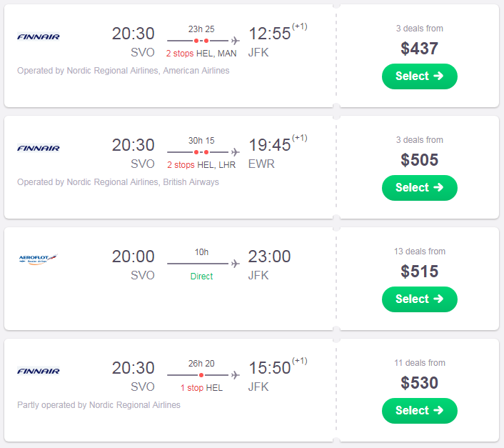Click the Finnair logo on the $505 flight

(x=39, y=148)
